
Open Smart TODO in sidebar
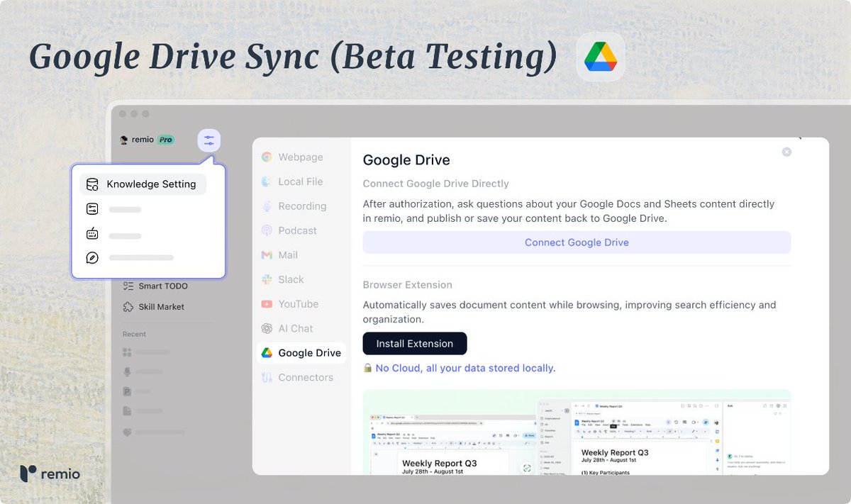[155, 286]
